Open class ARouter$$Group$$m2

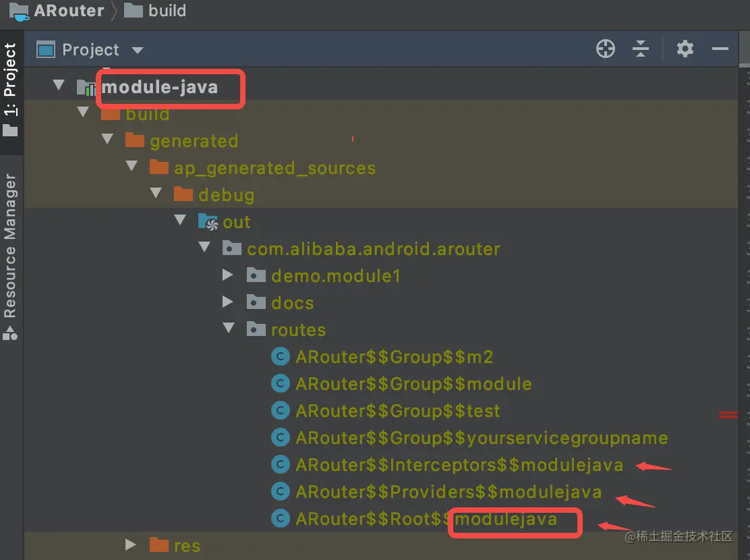click(x=394, y=357)
